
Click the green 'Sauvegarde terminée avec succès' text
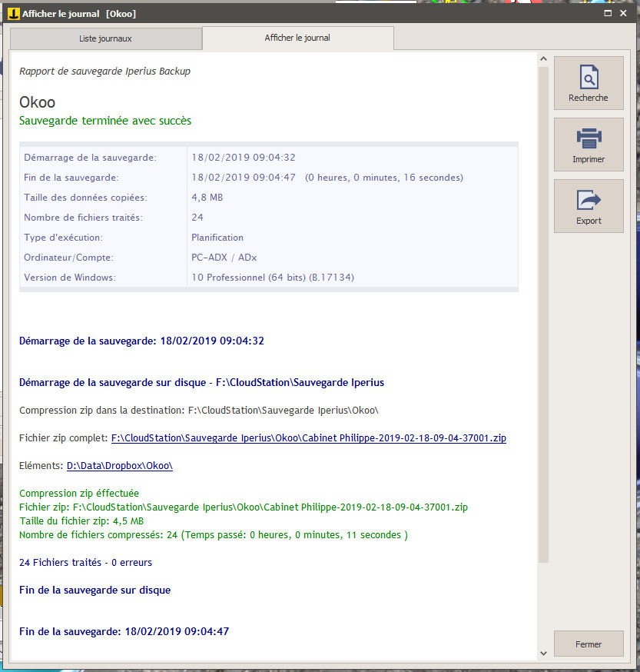pos(105,121)
